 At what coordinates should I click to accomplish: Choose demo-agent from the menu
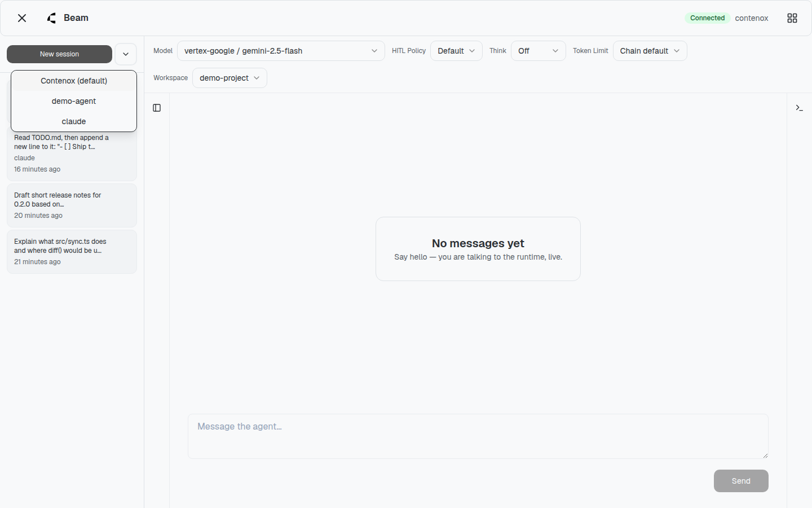(74, 101)
